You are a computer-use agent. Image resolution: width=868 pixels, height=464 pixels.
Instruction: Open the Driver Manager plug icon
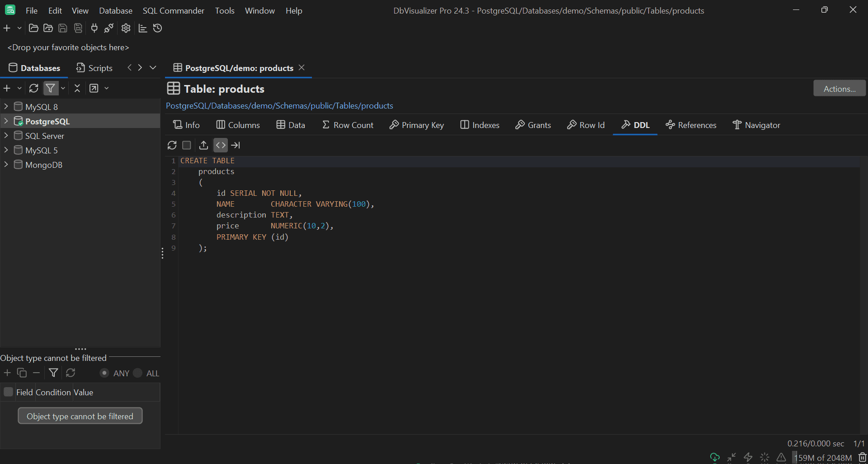(x=94, y=28)
